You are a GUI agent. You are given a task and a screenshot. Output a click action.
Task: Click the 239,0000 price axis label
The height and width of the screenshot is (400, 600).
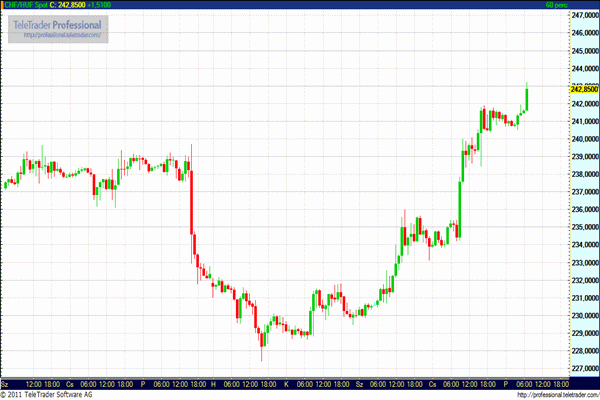(x=585, y=157)
